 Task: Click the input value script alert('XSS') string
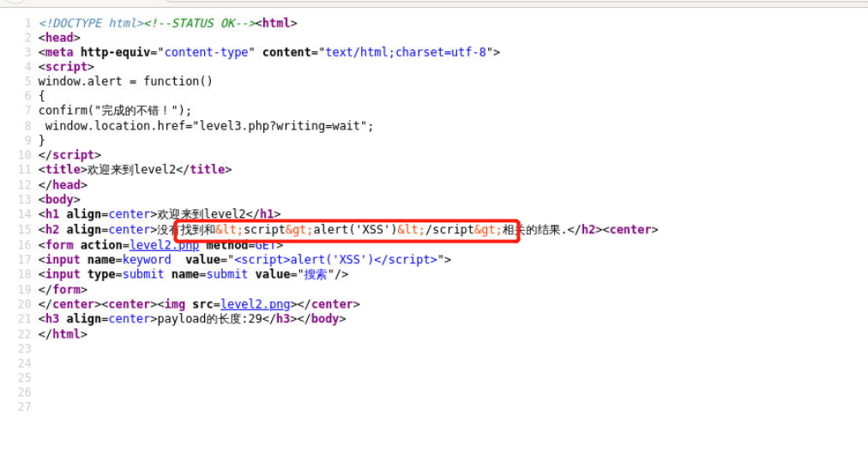click(x=336, y=260)
